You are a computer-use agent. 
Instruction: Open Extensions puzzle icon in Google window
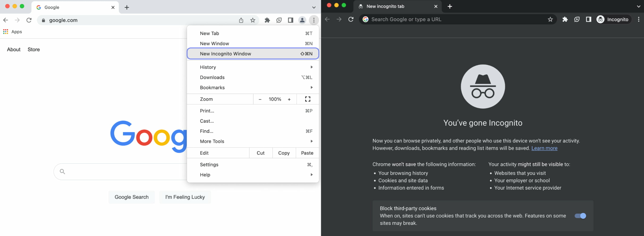coord(267,20)
